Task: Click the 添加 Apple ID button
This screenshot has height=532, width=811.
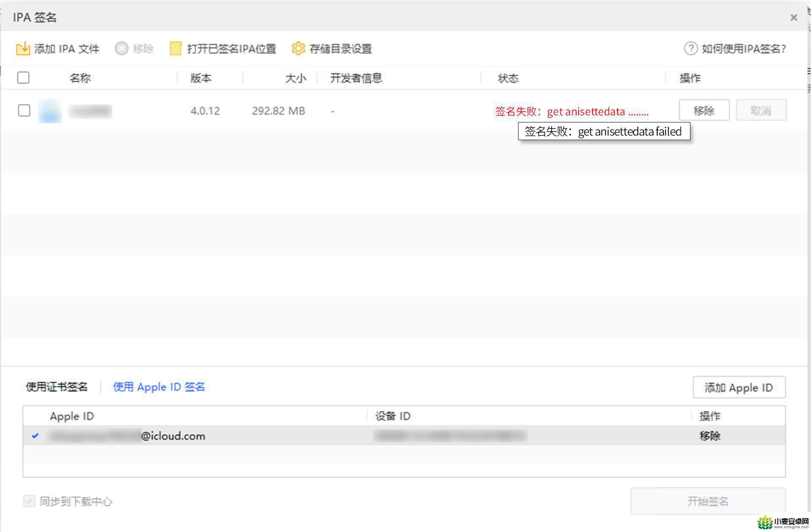Action: pos(739,387)
